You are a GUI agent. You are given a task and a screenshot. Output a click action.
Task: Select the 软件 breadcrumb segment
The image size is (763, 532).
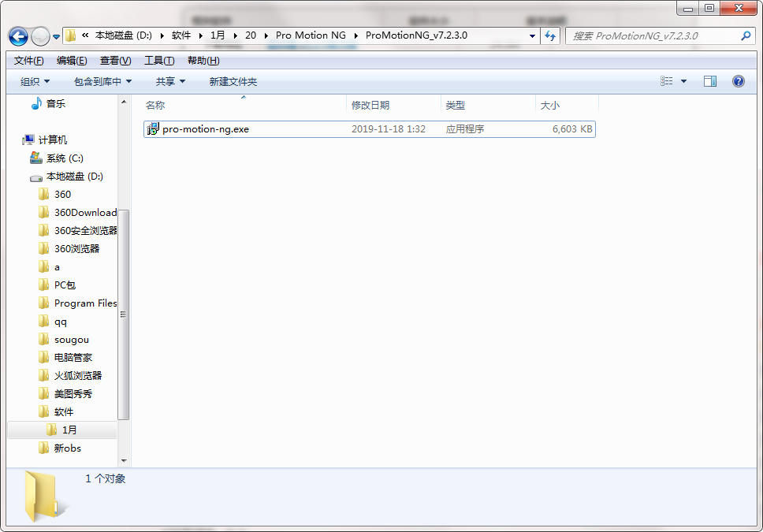(181, 35)
